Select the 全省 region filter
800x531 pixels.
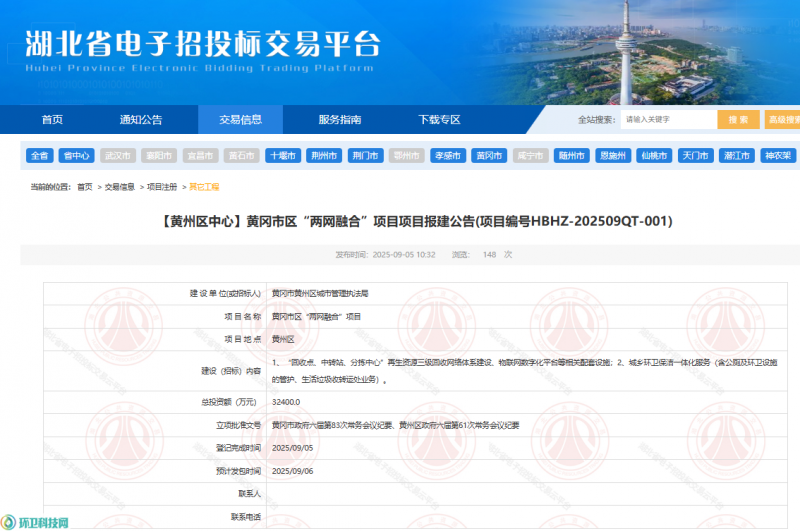coord(40,156)
